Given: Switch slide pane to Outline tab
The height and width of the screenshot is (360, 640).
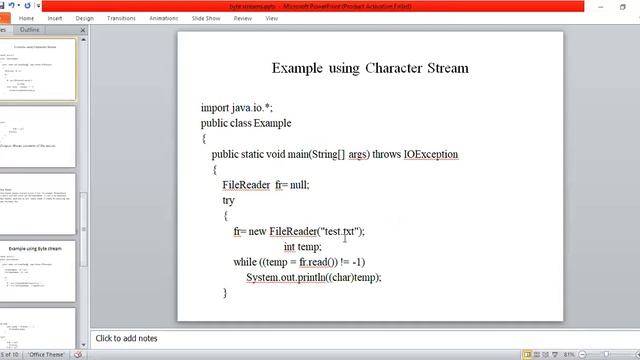Looking at the screenshot, I should point(29,30).
